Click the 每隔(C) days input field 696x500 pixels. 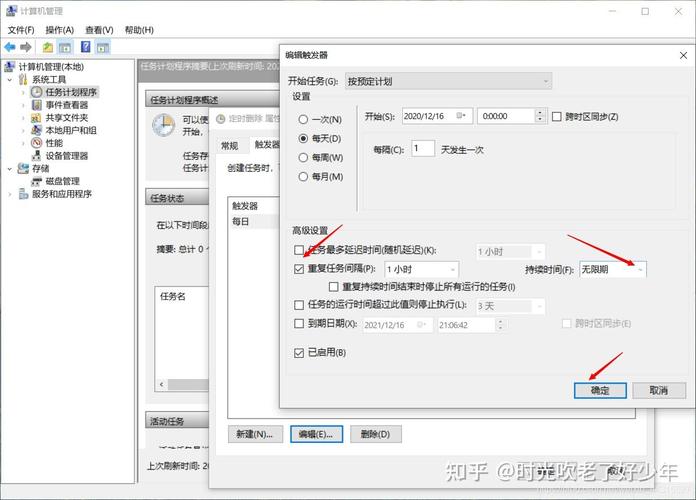pyautogui.click(x=422, y=148)
